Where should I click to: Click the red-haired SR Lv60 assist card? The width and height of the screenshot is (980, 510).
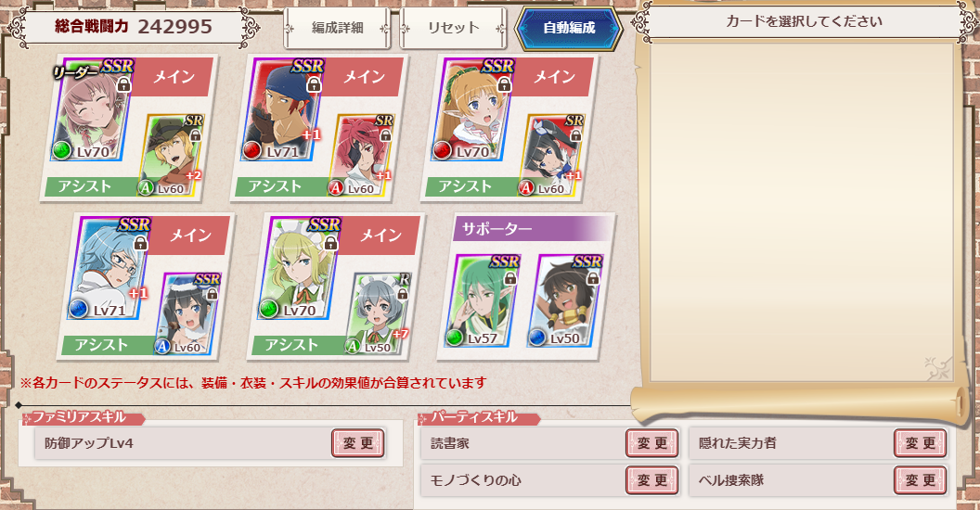(361, 155)
